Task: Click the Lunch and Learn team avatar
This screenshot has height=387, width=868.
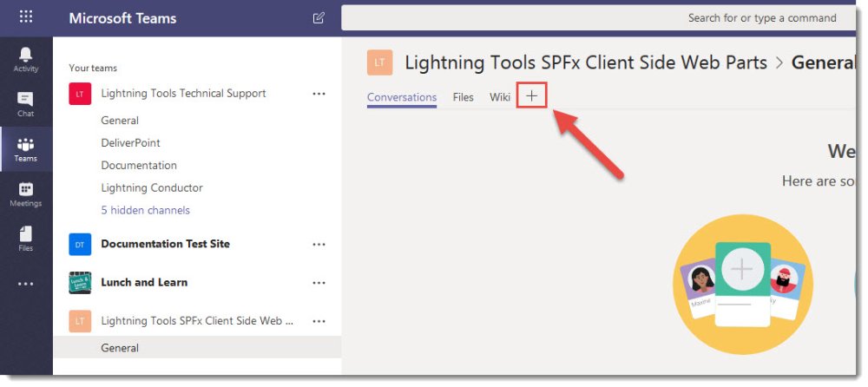Action: [x=80, y=283]
